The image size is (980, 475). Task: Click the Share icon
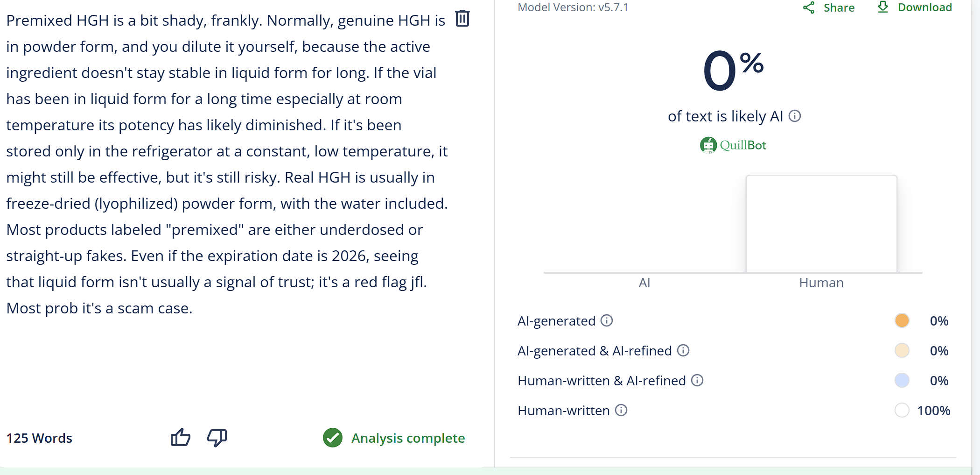tap(809, 7)
